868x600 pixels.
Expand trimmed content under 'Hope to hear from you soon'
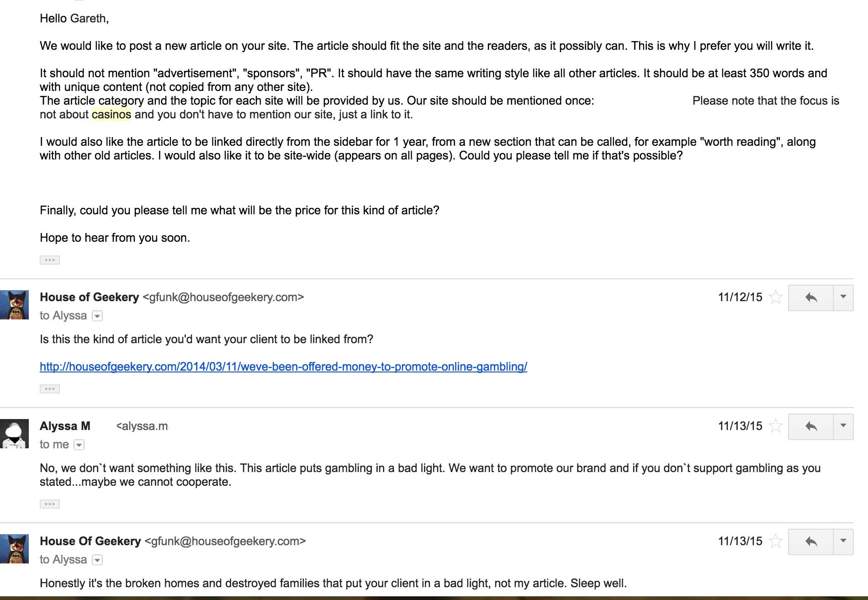(x=50, y=260)
